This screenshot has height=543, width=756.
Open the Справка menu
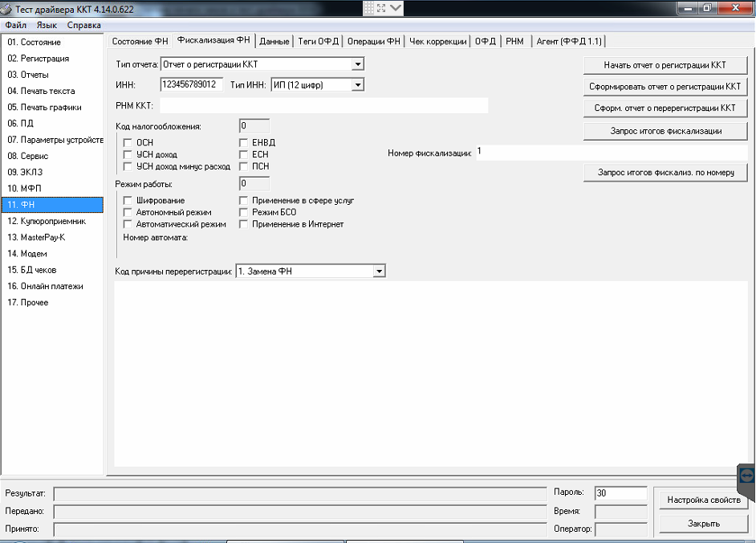tap(83, 26)
